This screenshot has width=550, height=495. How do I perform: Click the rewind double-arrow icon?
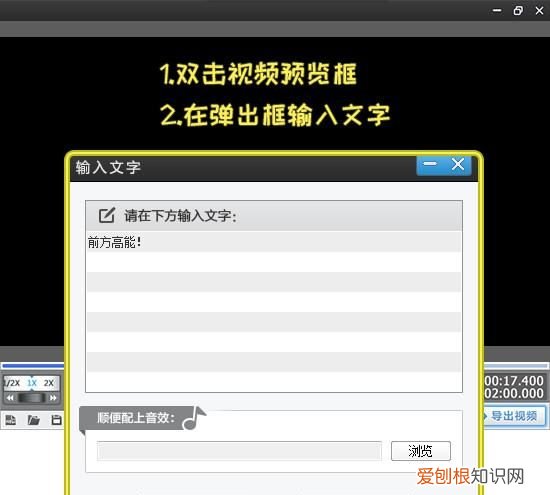10,398
